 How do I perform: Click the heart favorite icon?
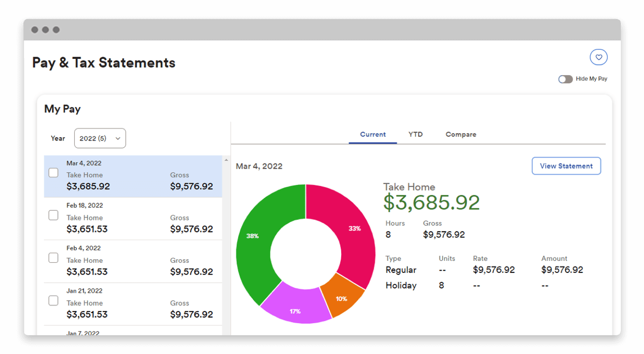tap(599, 57)
